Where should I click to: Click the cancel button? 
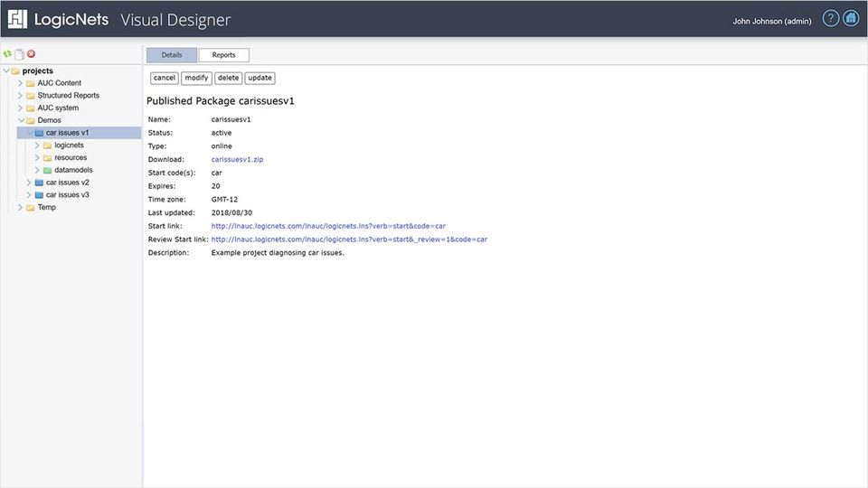(x=165, y=78)
